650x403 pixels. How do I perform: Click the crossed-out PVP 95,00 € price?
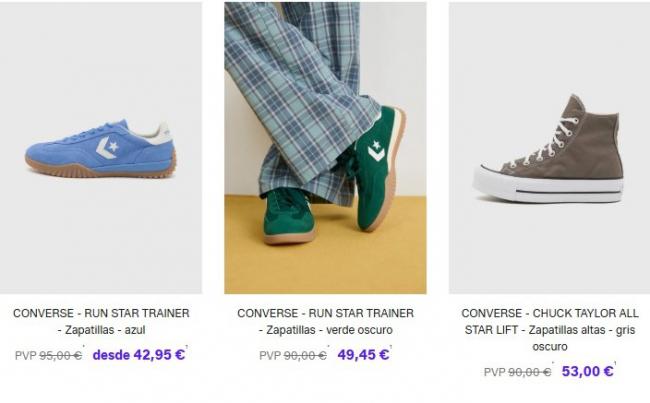click(x=49, y=356)
